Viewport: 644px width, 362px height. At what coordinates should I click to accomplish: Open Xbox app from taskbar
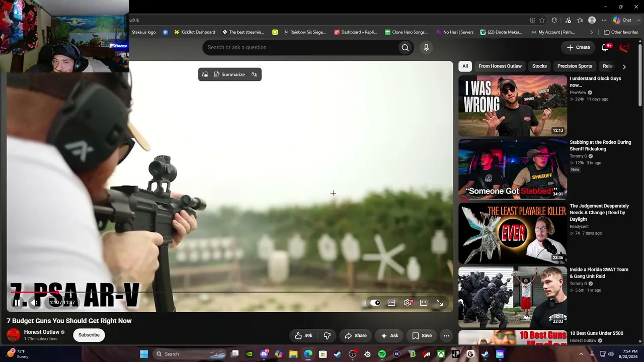[441, 354]
